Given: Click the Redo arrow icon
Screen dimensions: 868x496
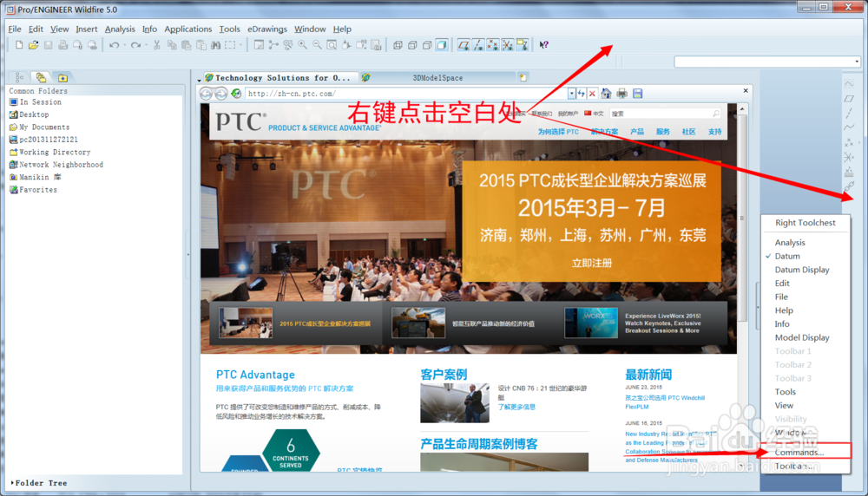Looking at the screenshot, I should tap(135, 45).
